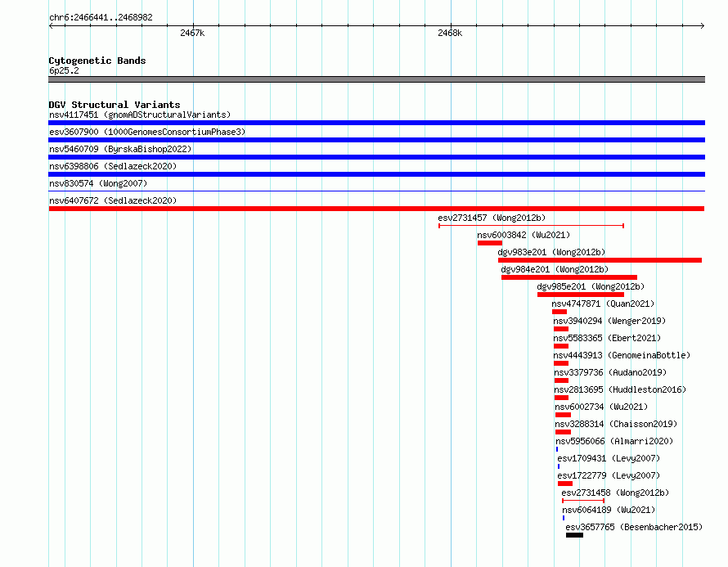
Task: Click the red bar under nsv2813695
Action: (561, 398)
